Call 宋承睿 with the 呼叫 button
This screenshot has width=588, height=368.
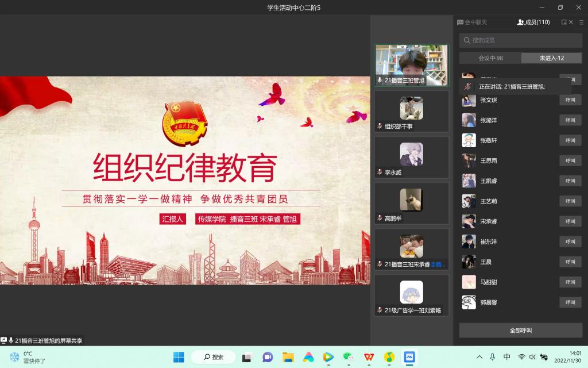pos(570,221)
